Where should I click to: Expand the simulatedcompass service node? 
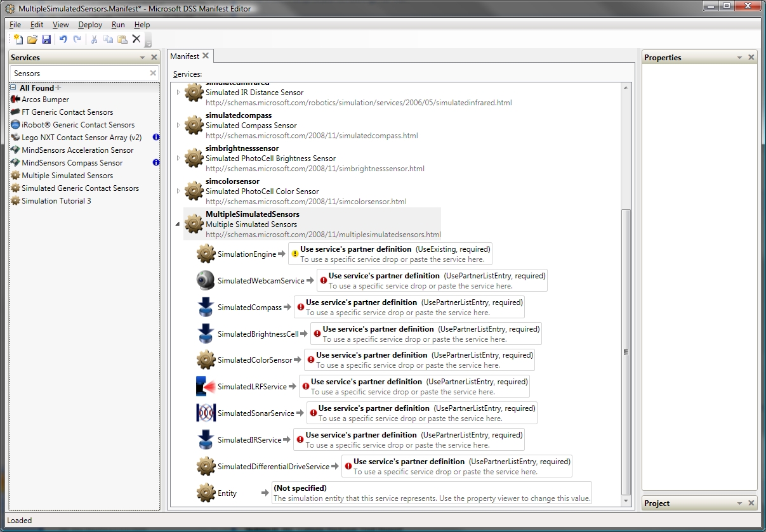[178, 125]
